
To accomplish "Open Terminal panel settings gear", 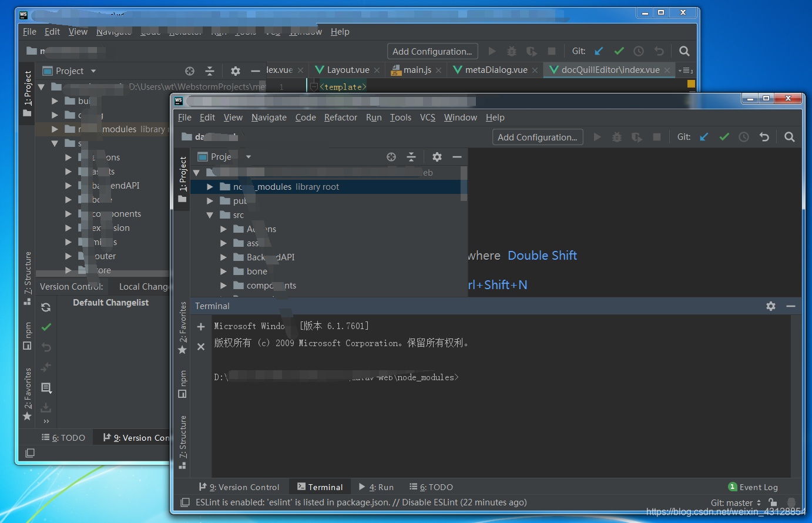I will pyautogui.click(x=771, y=306).
